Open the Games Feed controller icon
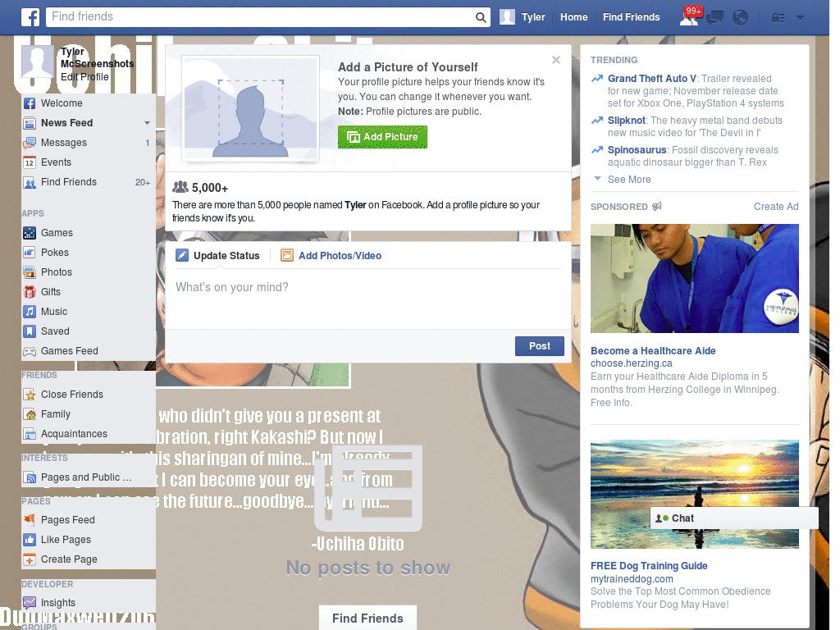Image resolution: width=840 pixels, height=630 pixels. 30,351
